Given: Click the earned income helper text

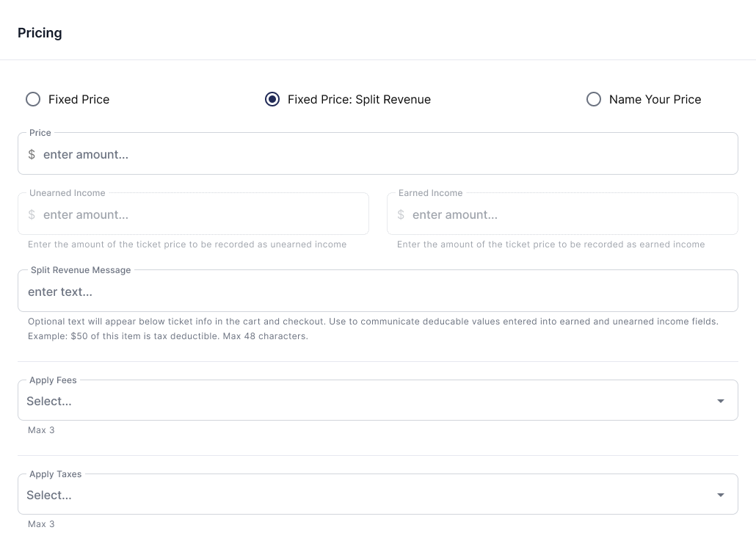Looking at the screenshot, I should coord(551,244).
